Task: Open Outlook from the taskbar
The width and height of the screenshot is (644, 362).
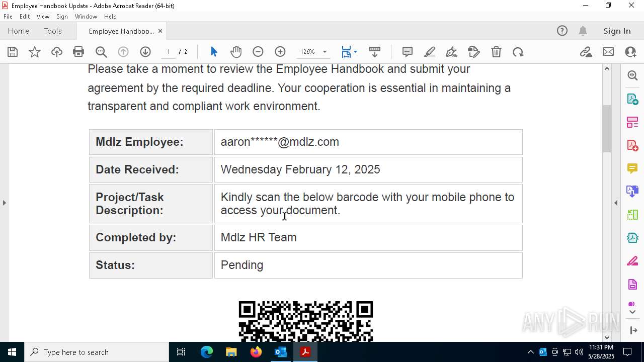Action: (x=280, y=352)
